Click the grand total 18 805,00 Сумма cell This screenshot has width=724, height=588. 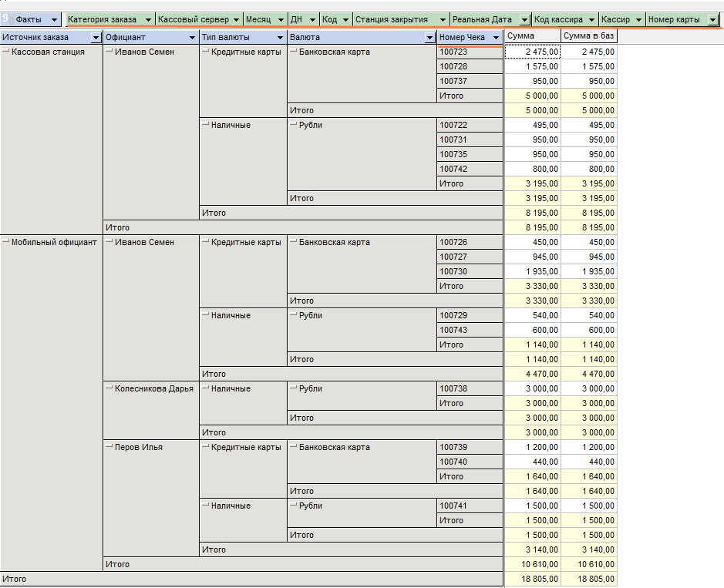tap(532, 579)
